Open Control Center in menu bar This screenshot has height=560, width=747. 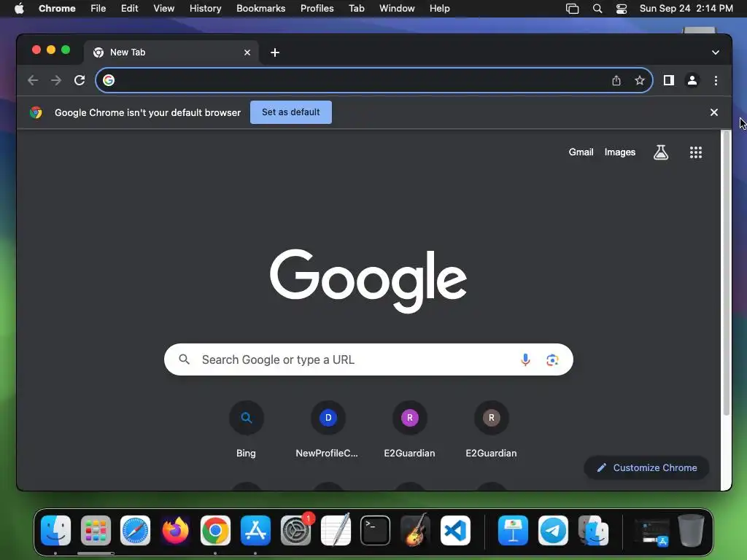click(622, 9)
